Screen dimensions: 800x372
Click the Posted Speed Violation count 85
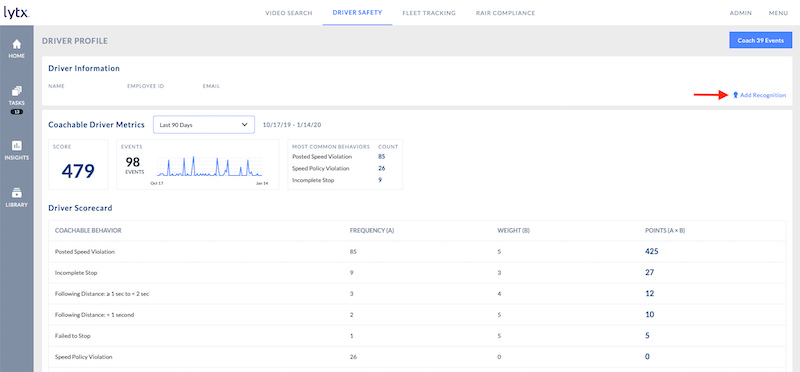click(x=382, y=157)
